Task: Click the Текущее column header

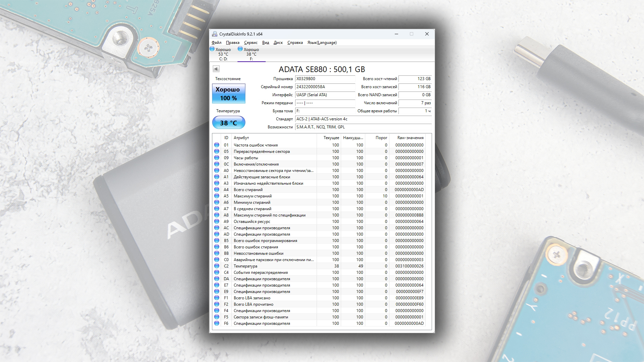Action: (329, 138)
